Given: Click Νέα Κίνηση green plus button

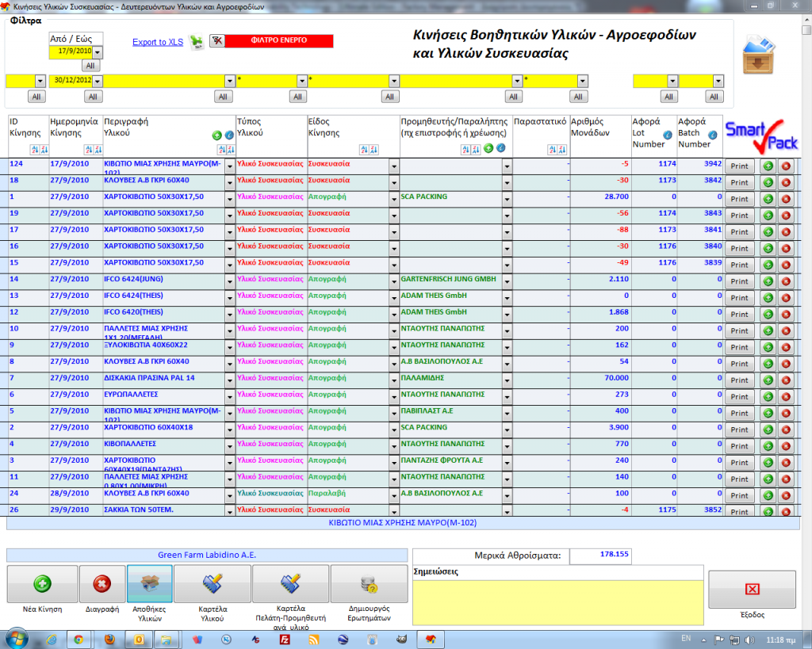Looking at the screenshot, I should [43, 584].
